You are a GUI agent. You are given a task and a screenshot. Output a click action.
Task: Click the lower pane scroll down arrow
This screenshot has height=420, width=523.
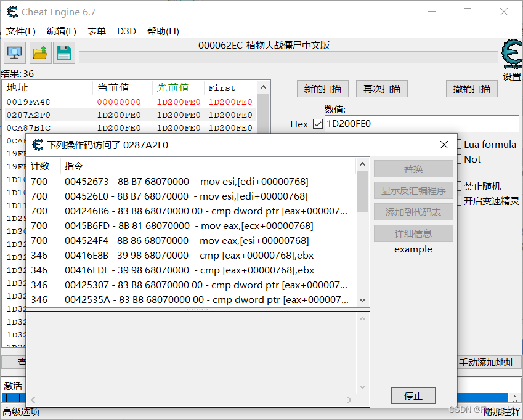pos(363,387)
